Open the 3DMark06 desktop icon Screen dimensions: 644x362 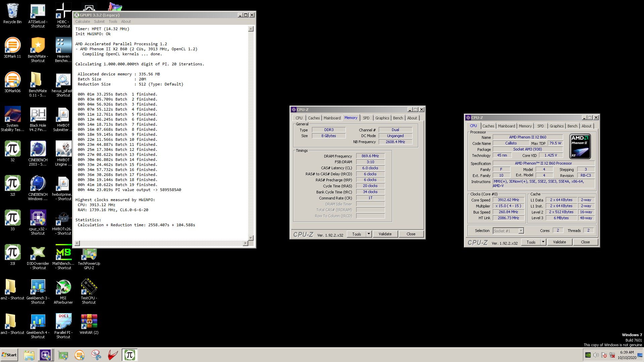click(12, 82)
